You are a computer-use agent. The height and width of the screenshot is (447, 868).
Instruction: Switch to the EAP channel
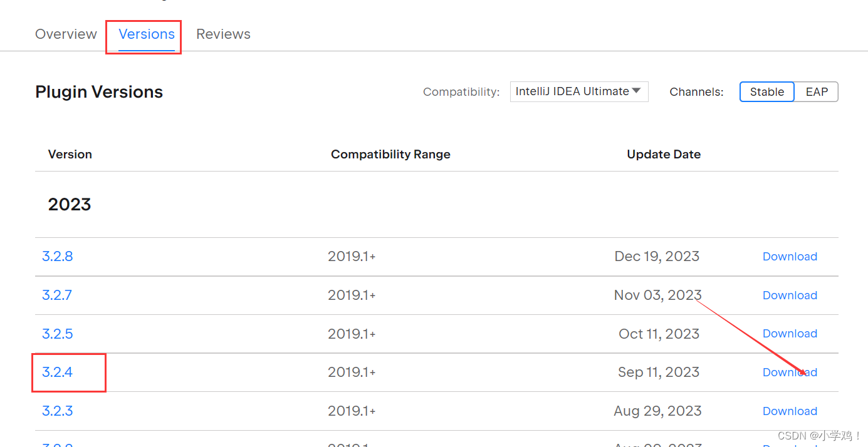click(x=817, y=91)
